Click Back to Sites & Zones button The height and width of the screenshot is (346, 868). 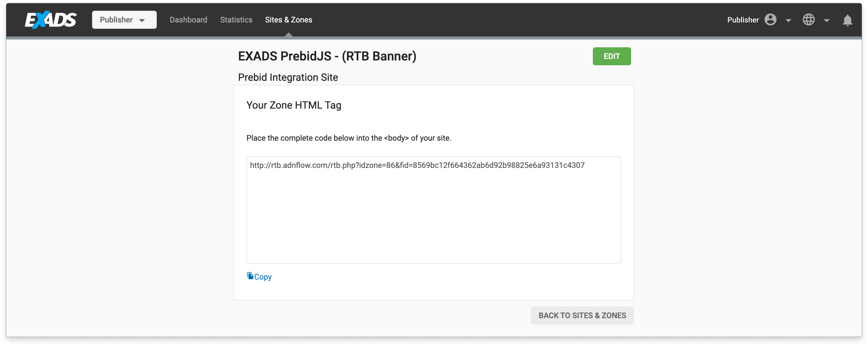(582, 315)
